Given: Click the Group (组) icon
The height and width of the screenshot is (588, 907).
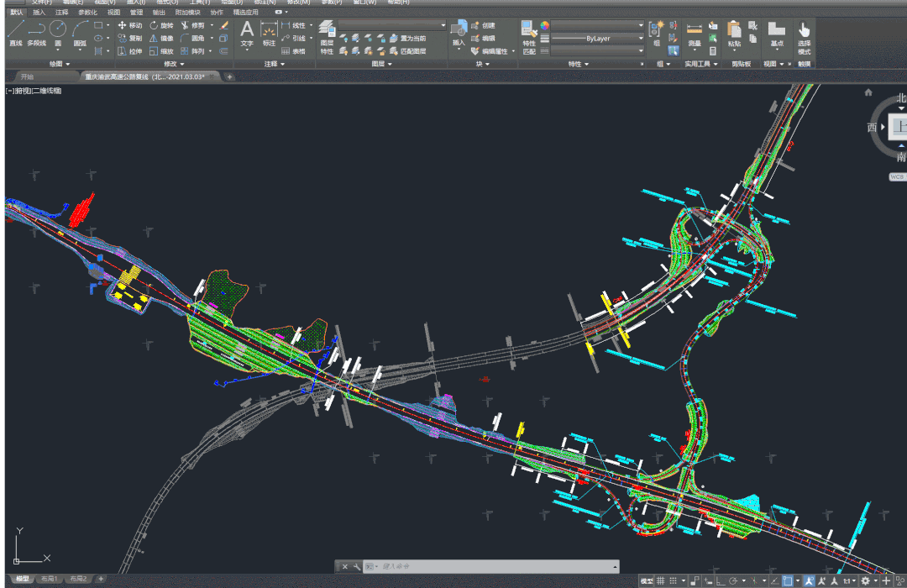Looking at the screenshot, I should pos(656,33).
